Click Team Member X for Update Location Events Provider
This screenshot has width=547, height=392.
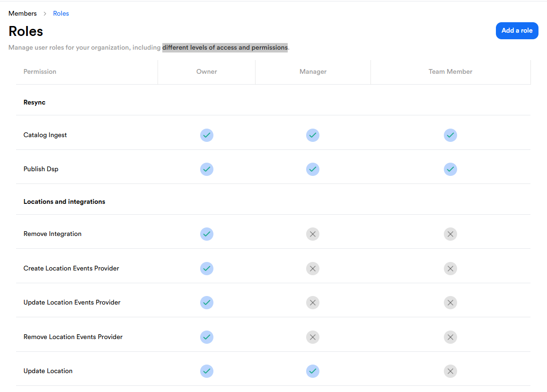tap(450, 303)
